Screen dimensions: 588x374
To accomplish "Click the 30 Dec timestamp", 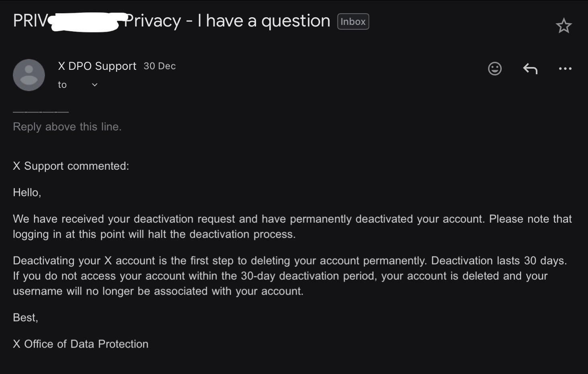I will [x=159, y=66].
